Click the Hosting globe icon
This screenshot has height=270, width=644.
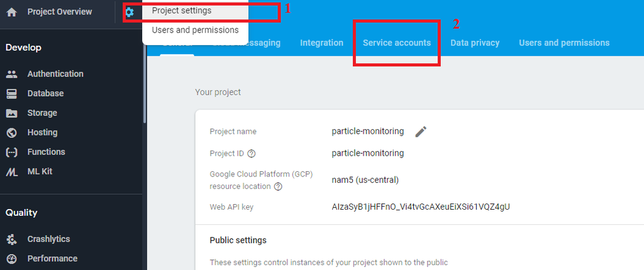[11, 132]
